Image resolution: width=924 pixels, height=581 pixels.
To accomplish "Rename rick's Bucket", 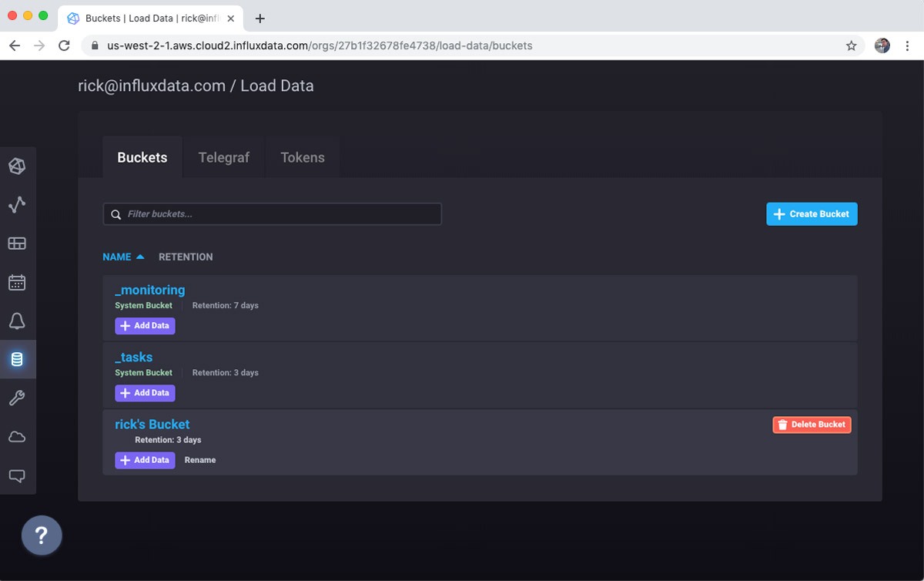I will click(200, 460).
